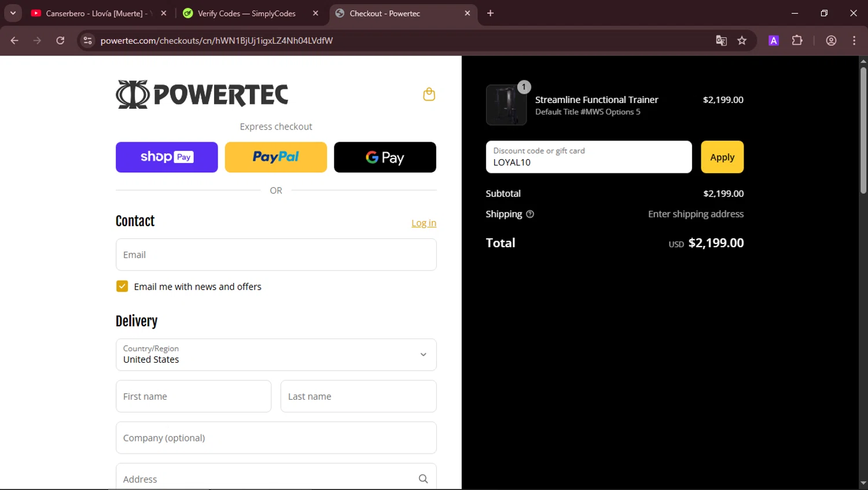Viewport: 868px width, 490px height.
Task: Pay with Google Pay button
Action: [385, 157]
